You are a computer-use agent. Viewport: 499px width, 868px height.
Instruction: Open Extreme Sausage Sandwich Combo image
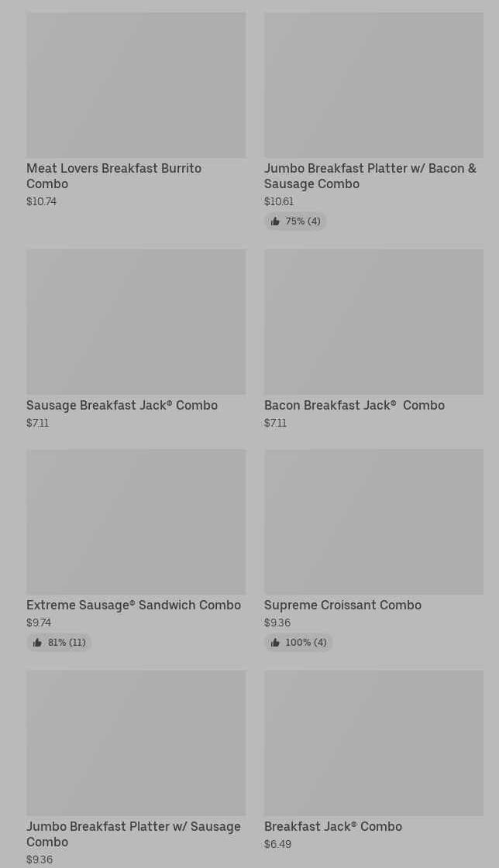point(136,522)
